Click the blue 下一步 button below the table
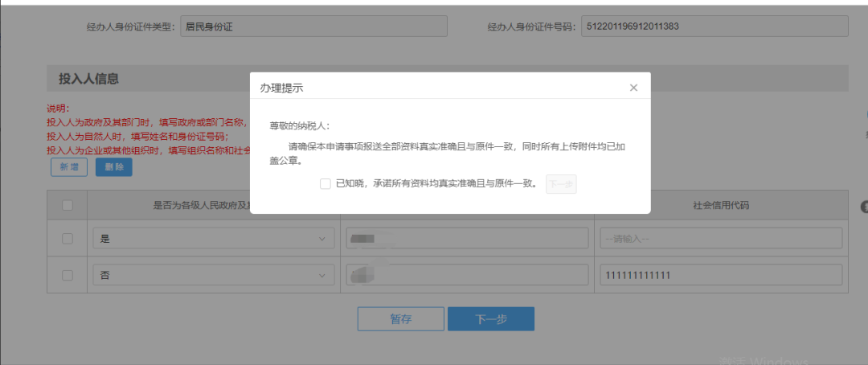 (490, 319)
